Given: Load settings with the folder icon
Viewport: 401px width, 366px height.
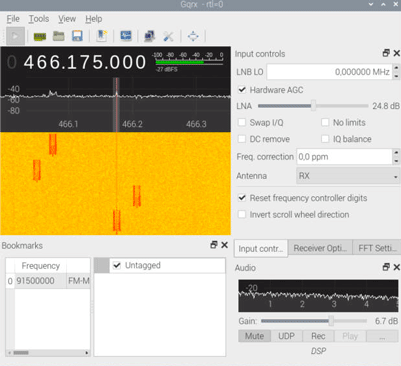Looking at the screenshot, I should coord(59,36).
